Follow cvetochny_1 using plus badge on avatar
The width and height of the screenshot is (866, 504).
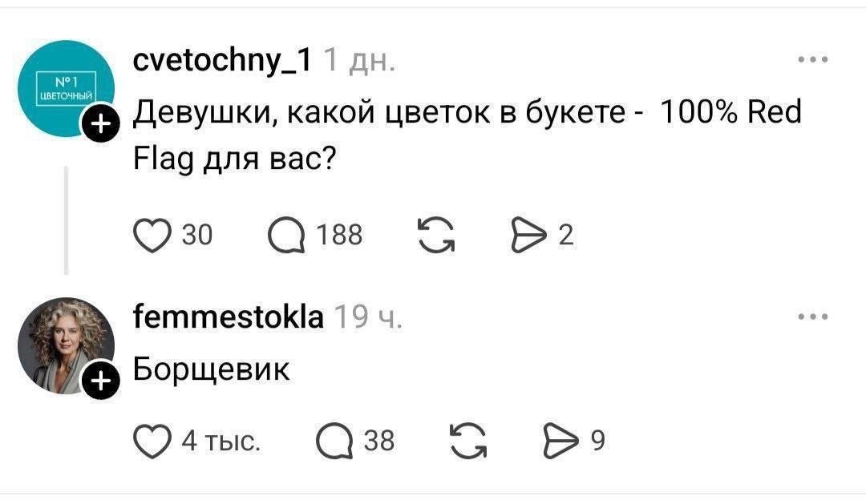point(100,123)
